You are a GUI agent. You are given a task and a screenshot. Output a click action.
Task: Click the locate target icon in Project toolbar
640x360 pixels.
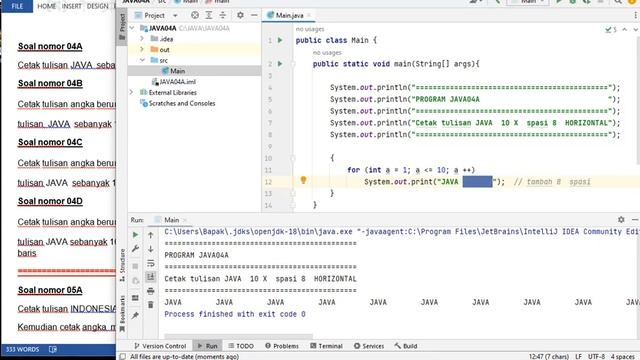tap(195, 15)
